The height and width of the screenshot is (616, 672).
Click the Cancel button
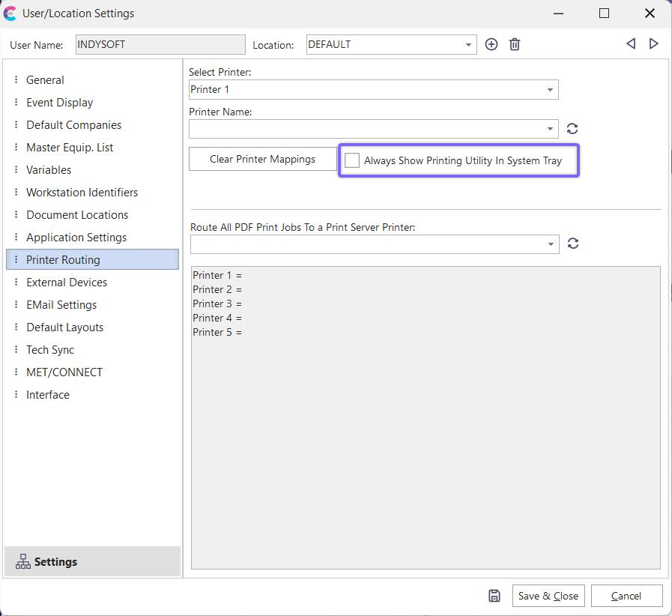click(x=626, y=596)
